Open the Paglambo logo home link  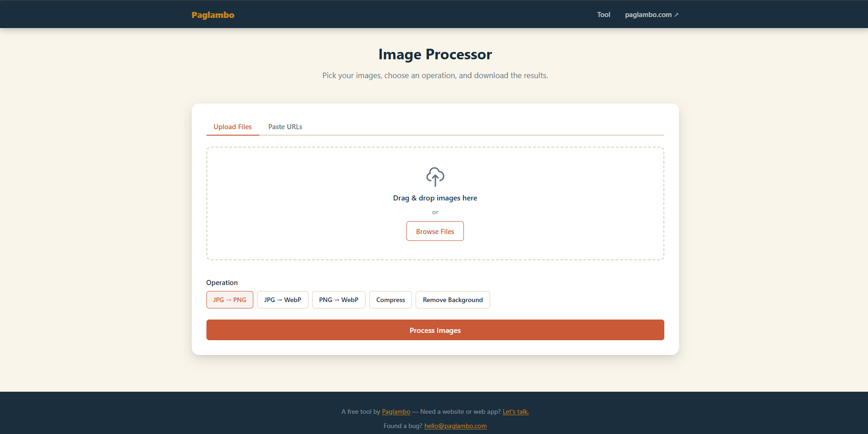[x=213, y=15]
